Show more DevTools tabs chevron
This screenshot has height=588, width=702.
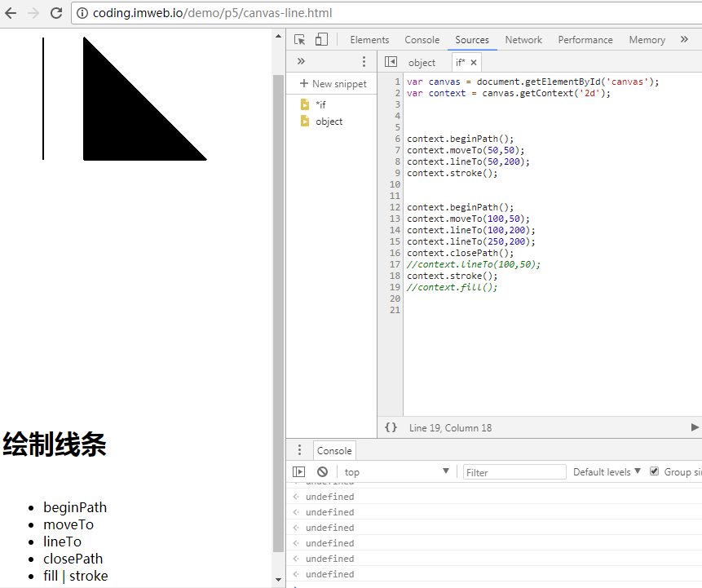(x=684, y=39)
